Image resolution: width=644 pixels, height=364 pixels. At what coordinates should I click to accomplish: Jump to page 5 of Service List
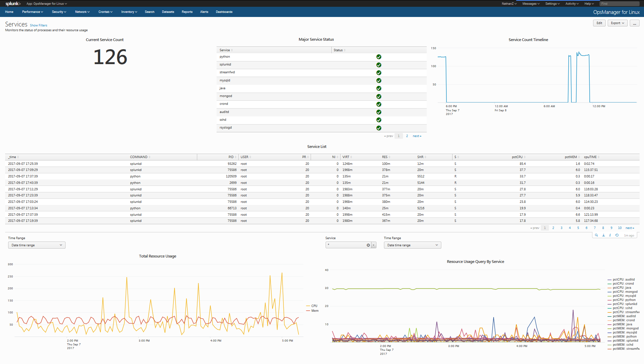click(578, 228)
